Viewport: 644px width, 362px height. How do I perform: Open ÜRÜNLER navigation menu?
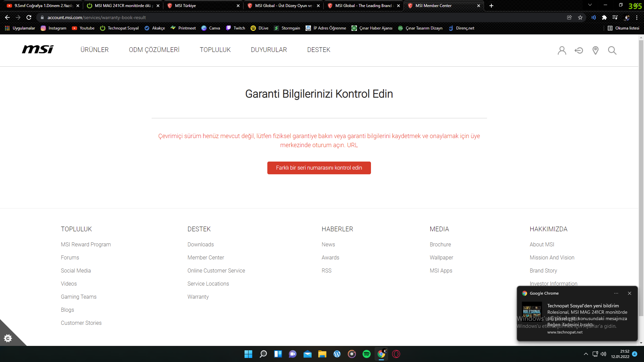94,50
